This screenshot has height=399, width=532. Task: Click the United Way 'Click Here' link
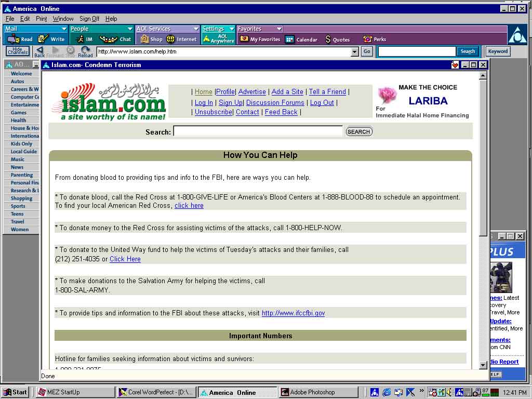point(125,259)
